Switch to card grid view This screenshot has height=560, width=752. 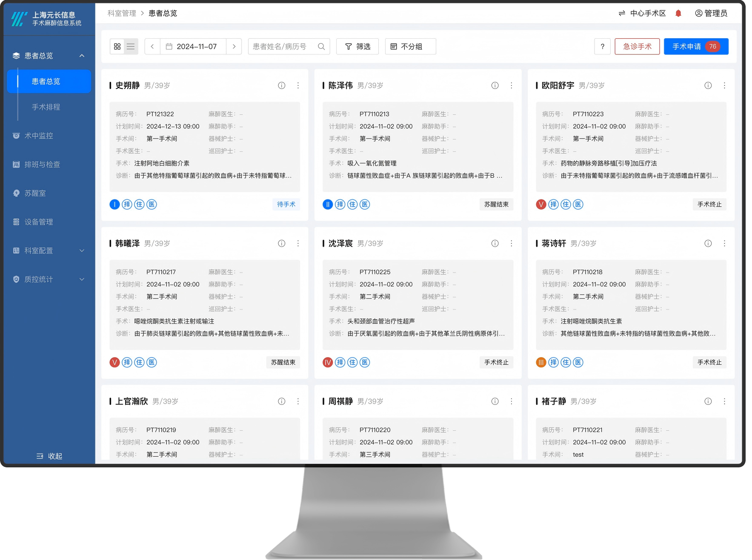pos(117,46)
